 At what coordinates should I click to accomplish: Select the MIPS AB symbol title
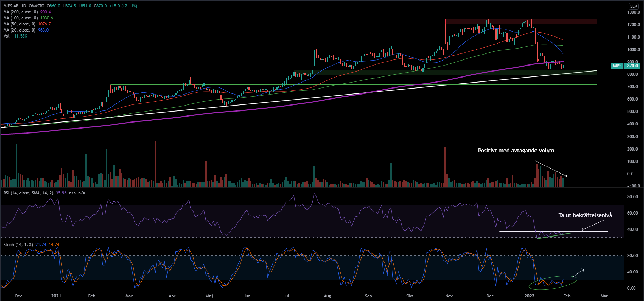12,6
